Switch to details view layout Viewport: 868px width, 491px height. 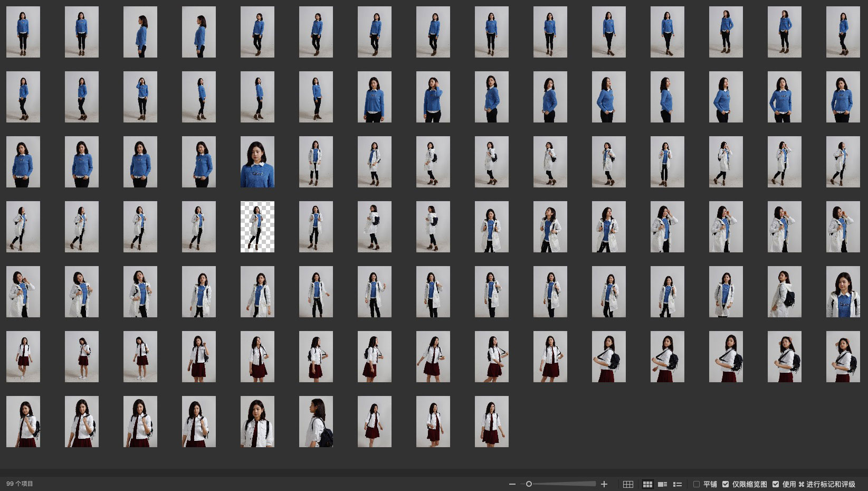pos(663,484)
